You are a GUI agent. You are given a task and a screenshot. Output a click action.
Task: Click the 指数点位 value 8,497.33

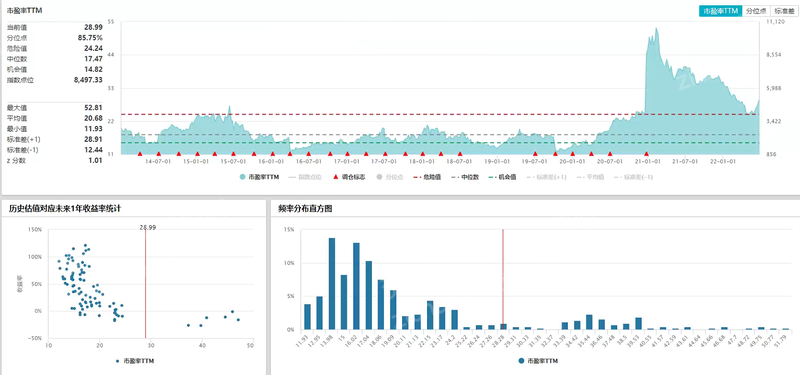(x=88, y=80)
